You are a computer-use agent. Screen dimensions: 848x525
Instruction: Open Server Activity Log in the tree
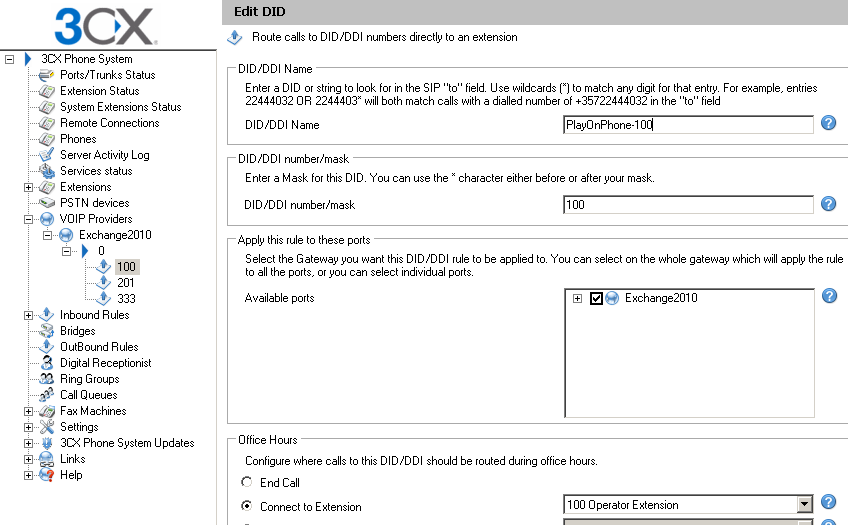click(104, 155)
